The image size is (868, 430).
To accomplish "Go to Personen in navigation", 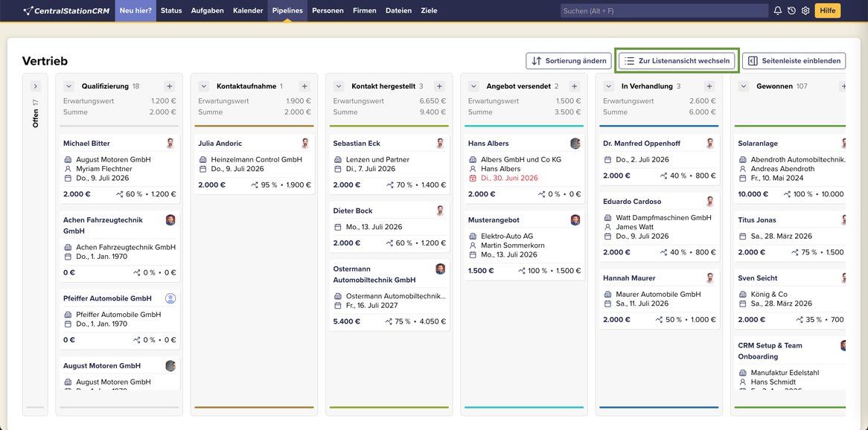I will pyautogui.click(x=328, y=10).
